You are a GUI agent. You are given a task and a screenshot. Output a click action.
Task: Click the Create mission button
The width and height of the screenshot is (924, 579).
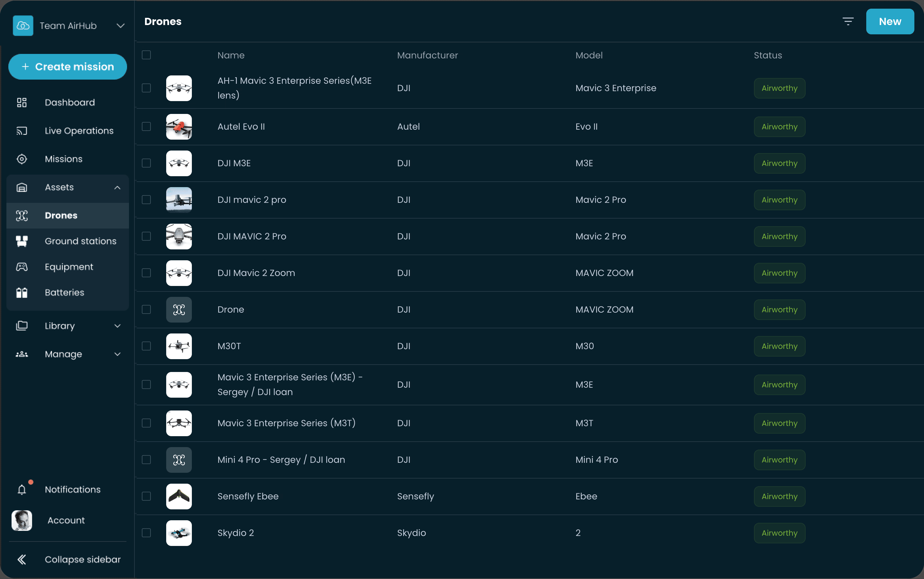tap(68, 67)
